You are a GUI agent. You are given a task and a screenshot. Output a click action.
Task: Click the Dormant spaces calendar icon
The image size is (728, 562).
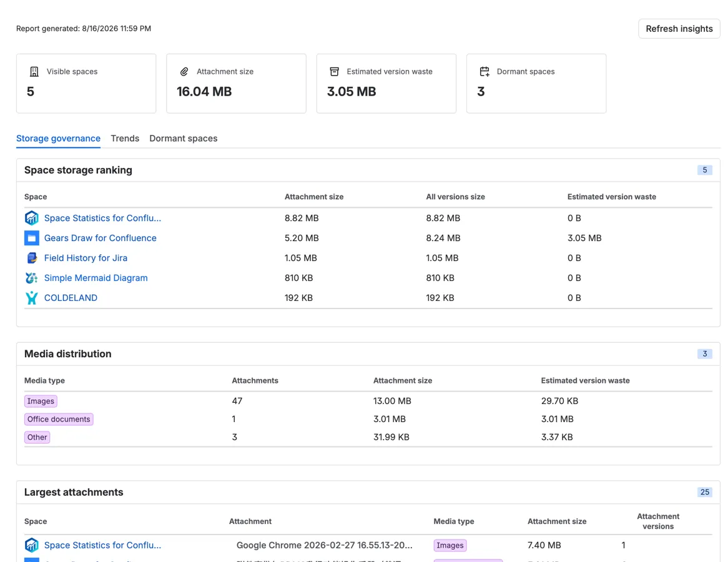pos(485,72)
